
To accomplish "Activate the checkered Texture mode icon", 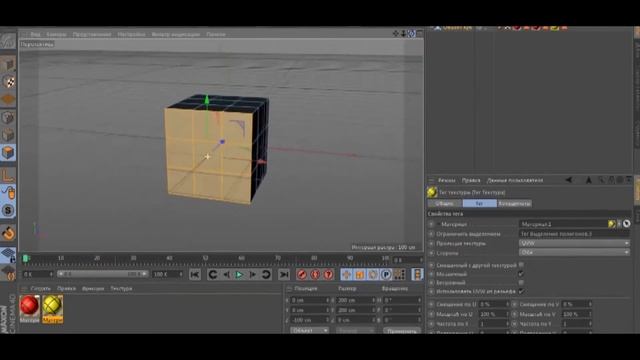I will [8, 82].
